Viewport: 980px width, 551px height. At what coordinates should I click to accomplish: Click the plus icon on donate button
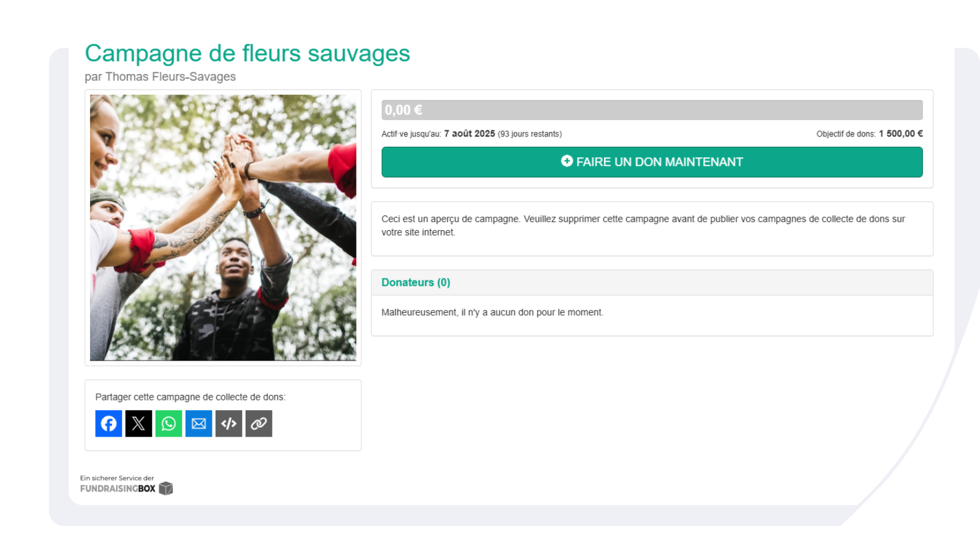[x=567, y=161]
